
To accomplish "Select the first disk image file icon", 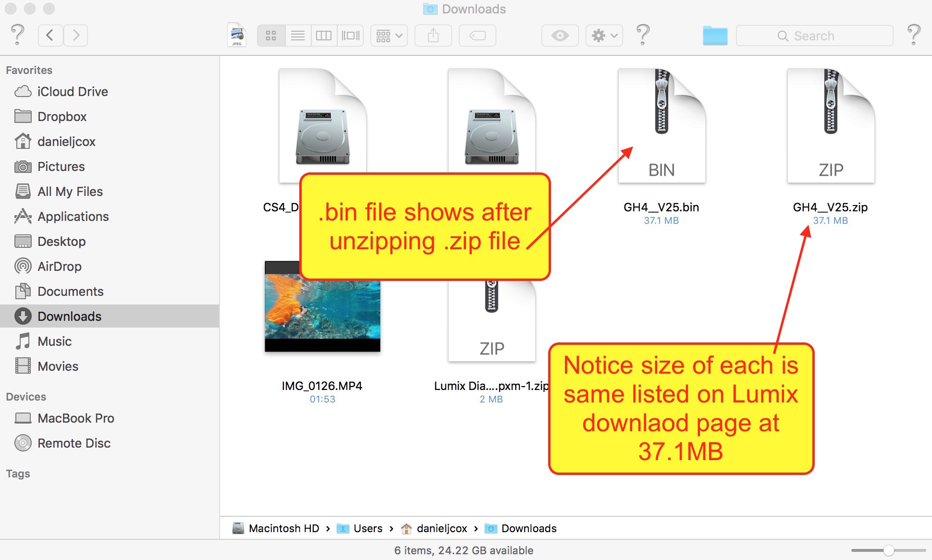I will pyautogui.click(x=322, y=126).
